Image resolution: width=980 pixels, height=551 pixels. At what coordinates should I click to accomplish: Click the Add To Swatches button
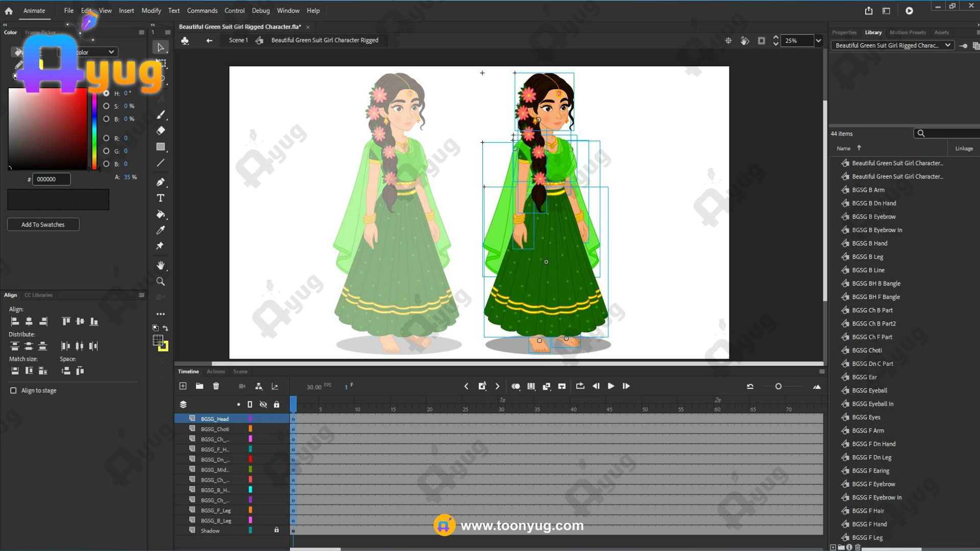click(43, 224)
